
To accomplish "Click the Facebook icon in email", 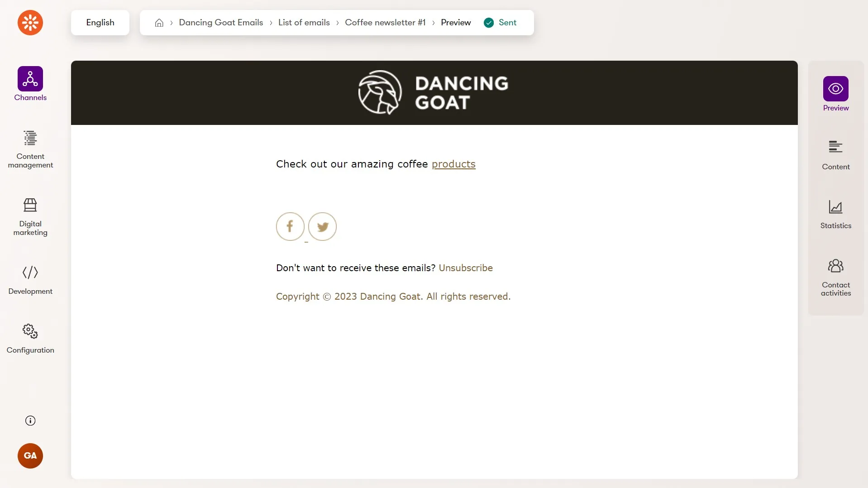I will [x=290, y=226].
